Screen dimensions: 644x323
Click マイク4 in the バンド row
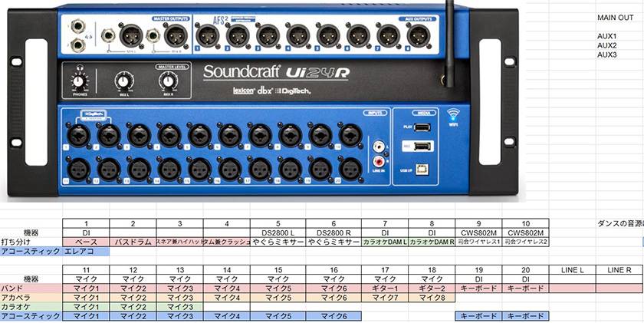226,288
